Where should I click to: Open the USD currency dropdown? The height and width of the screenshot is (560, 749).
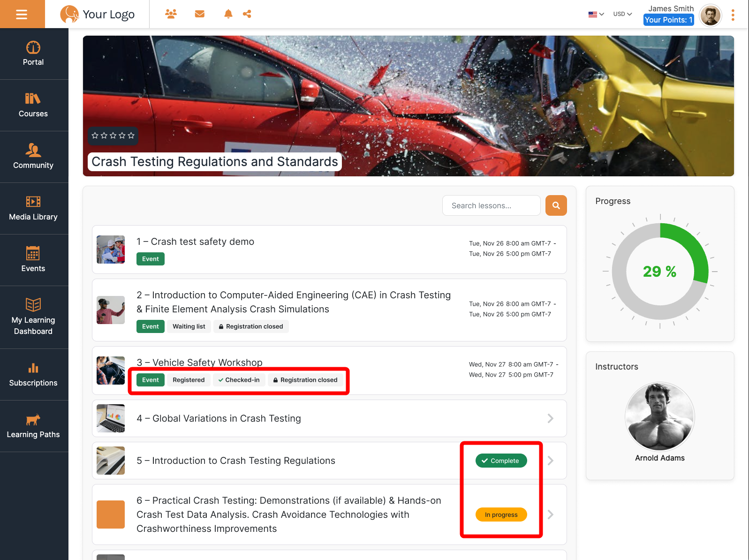[622, 14]
